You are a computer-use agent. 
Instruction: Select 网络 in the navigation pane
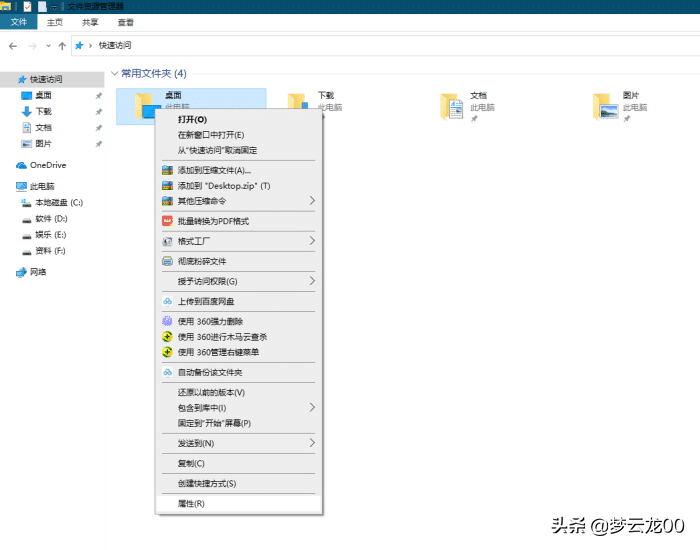pyautogui.click(x=38, y=272)
